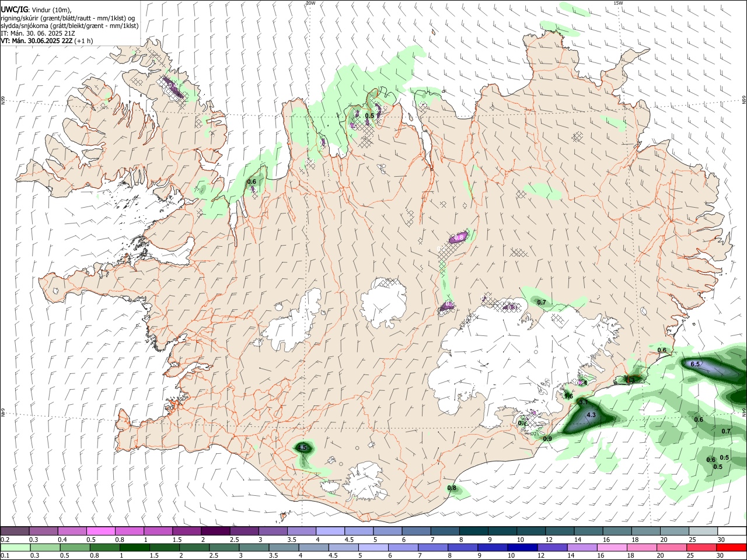The image size is (747, 560).
Task: Select the 'slydda/snjókoma' legend description line
Action: click(x=69, y=26)
